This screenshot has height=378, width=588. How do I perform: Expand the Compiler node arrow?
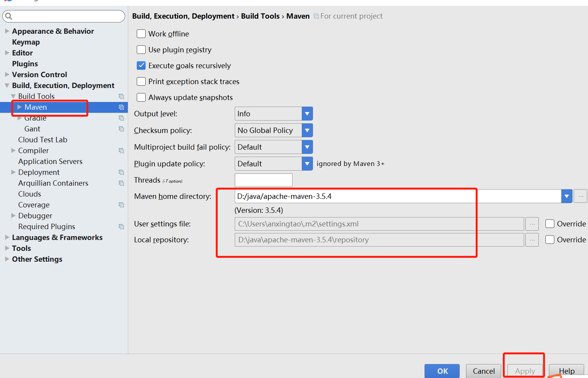tap(13, 150)
